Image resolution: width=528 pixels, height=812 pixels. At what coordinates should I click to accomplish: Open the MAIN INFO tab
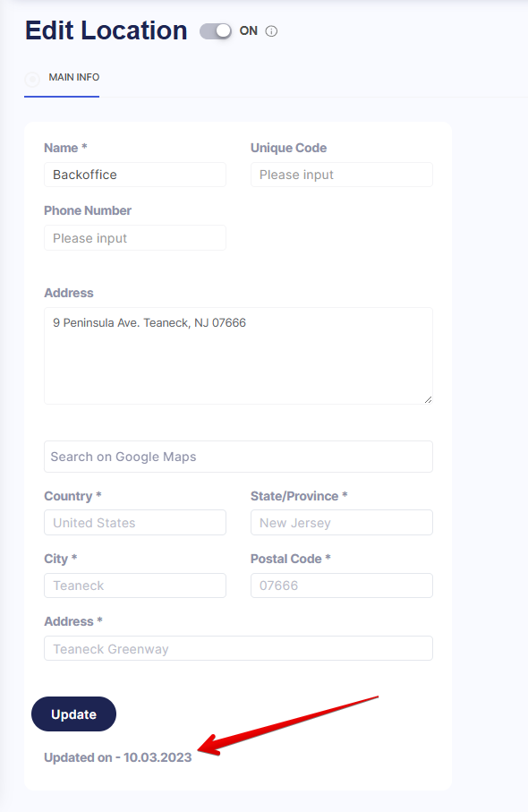pos(74,77)
